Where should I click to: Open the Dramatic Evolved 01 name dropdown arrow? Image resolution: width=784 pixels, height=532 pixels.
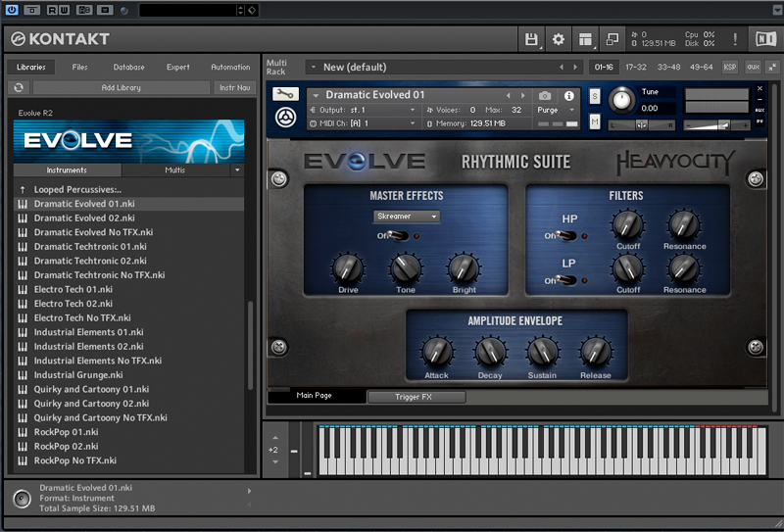(x=316, y=95)
